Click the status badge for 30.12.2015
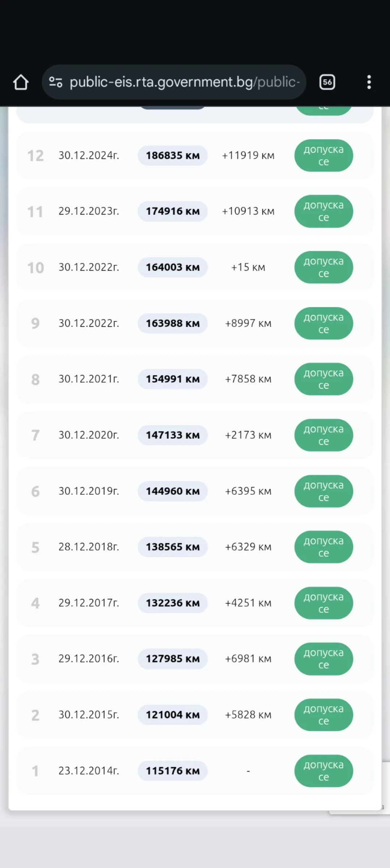Screen dimensions: 390x868 pyautogui.click(x=323, y=715)
